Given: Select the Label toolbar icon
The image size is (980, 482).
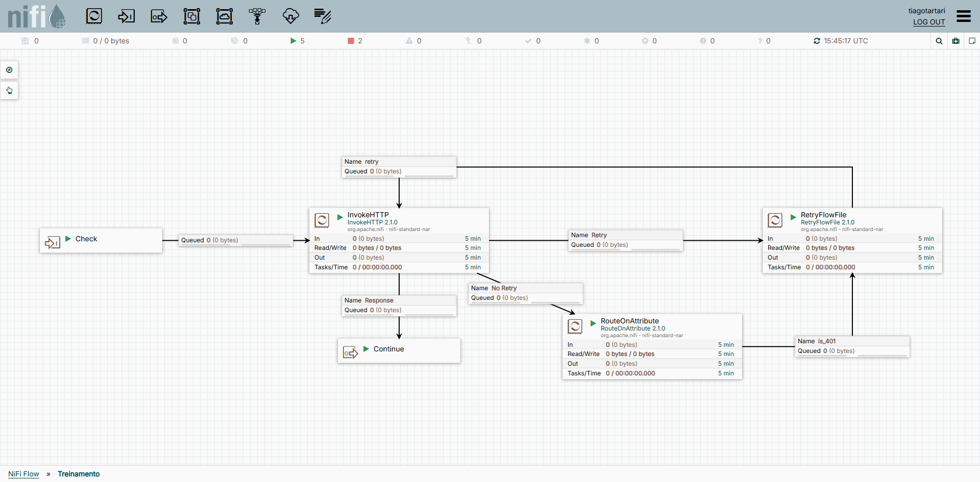Looking at the screenshot, I should (x=323, y=16).
